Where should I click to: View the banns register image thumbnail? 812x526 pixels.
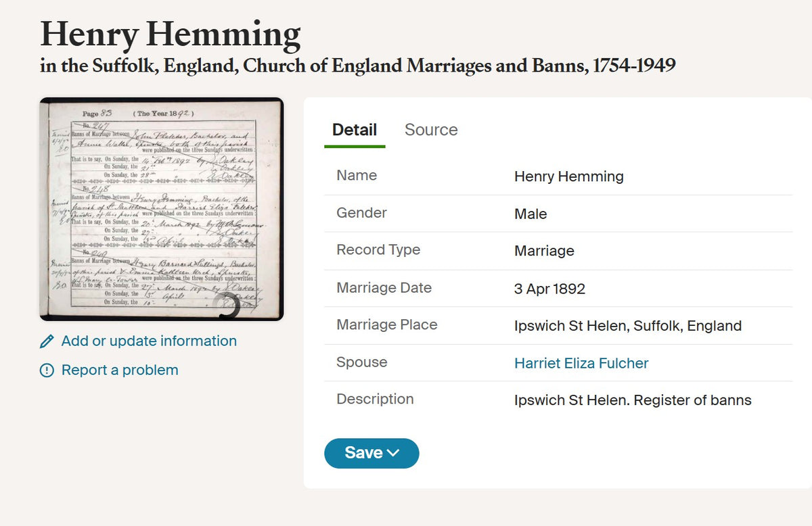[162, 209]
